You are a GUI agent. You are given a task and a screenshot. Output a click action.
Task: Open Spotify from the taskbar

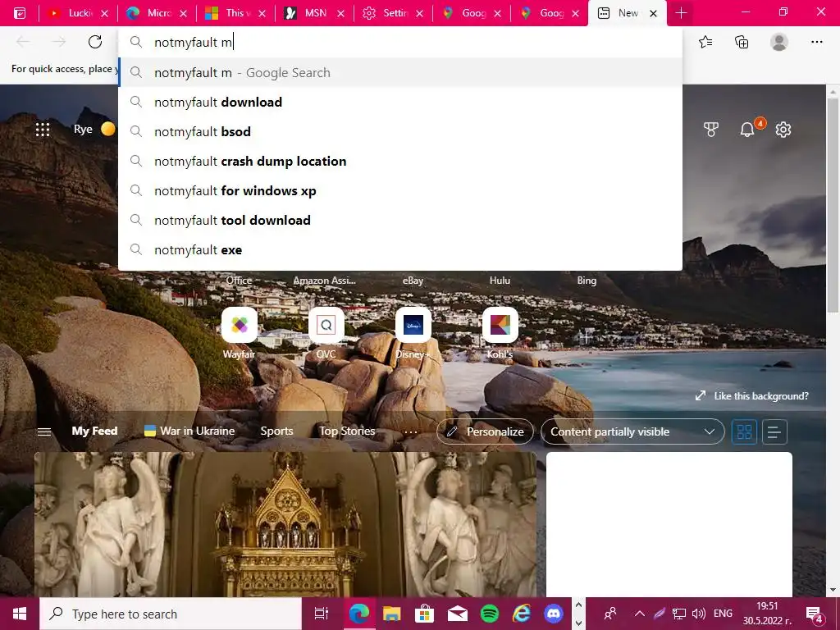(489, 614)
